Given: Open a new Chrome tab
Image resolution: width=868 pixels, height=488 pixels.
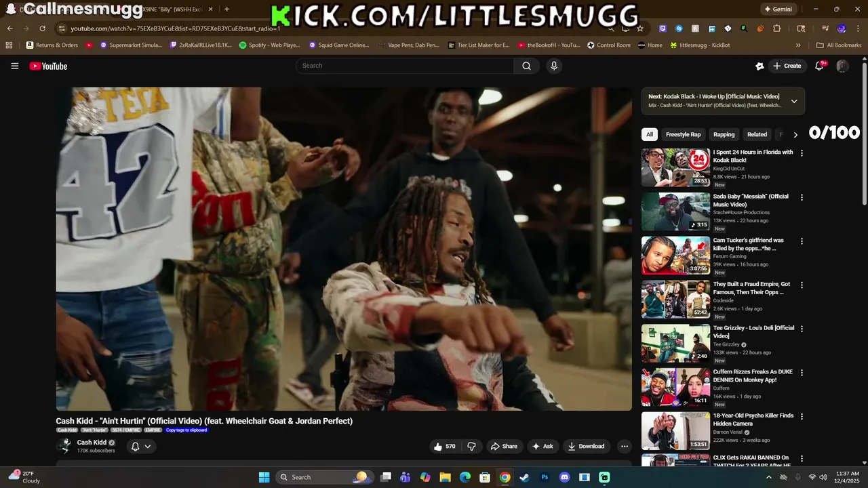Looking at the screenshot, I should [226, 9].
